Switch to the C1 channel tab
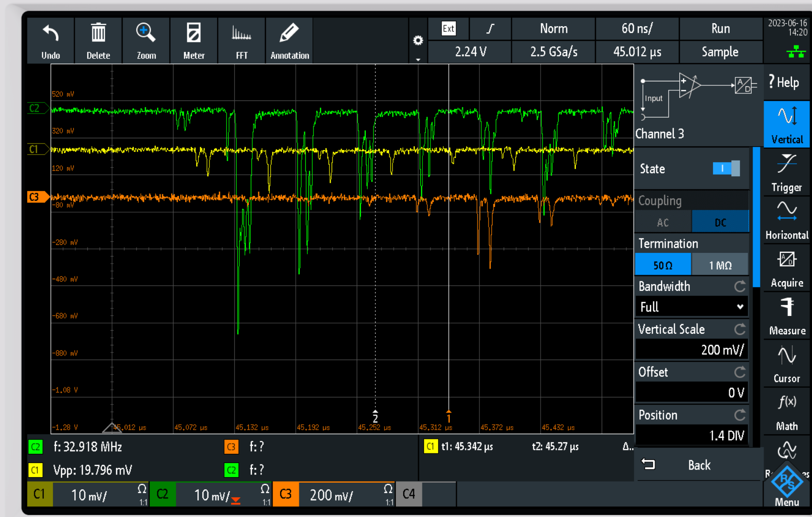Screen dimensions: 812x517 click(39, 494)
